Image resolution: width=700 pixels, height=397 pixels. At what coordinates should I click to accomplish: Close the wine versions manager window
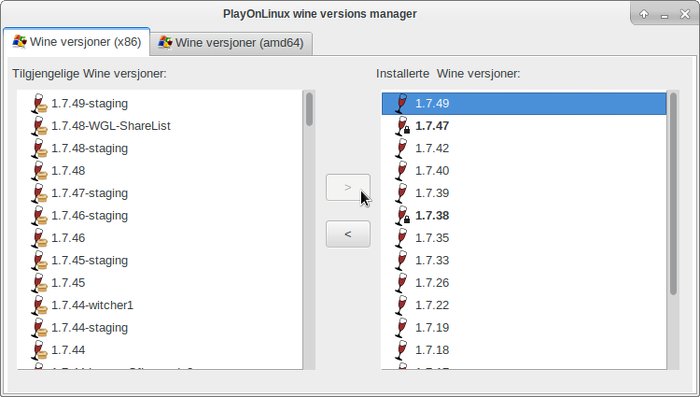[x=685, y=14]
